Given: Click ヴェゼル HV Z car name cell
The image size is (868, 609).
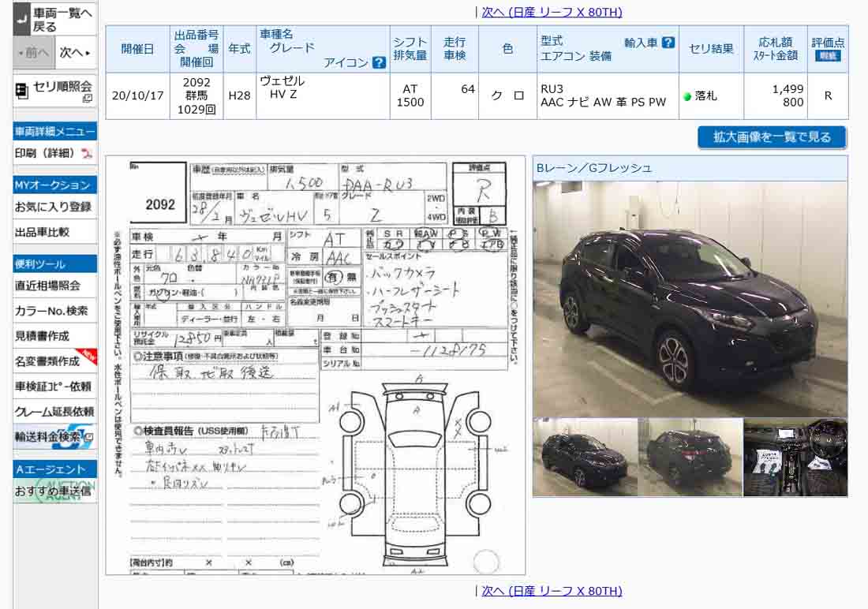Looking at the screenshot, I should tap(323, 95).
